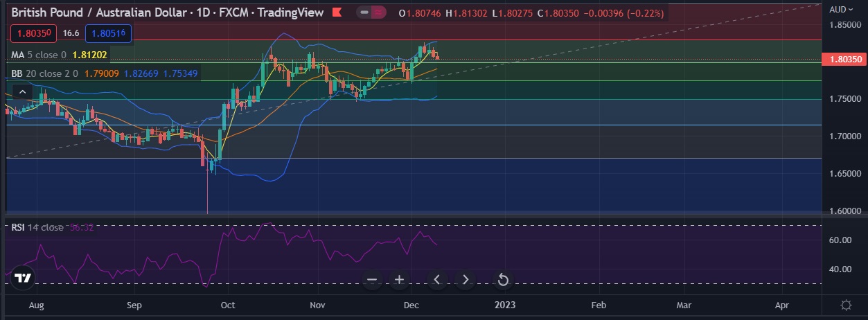Select the MA 5 close indicator label
The width and height of the screenshot is (868, 320).
tap(39, 54)
